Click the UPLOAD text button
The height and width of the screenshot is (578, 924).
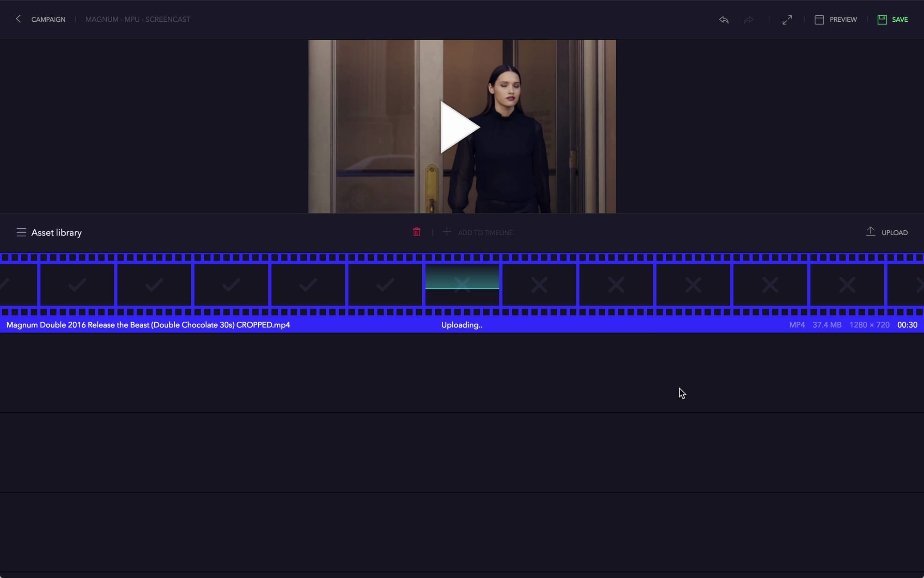894,233
